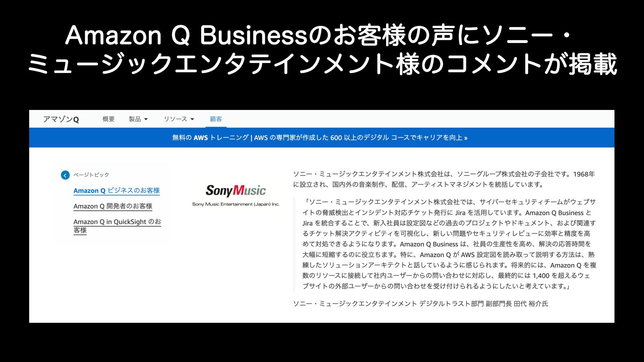The height and width of the screenshot is (362, 644).
Task: Click the quoted Sony Music testimonial text
Action: click(x=449, y=244)
